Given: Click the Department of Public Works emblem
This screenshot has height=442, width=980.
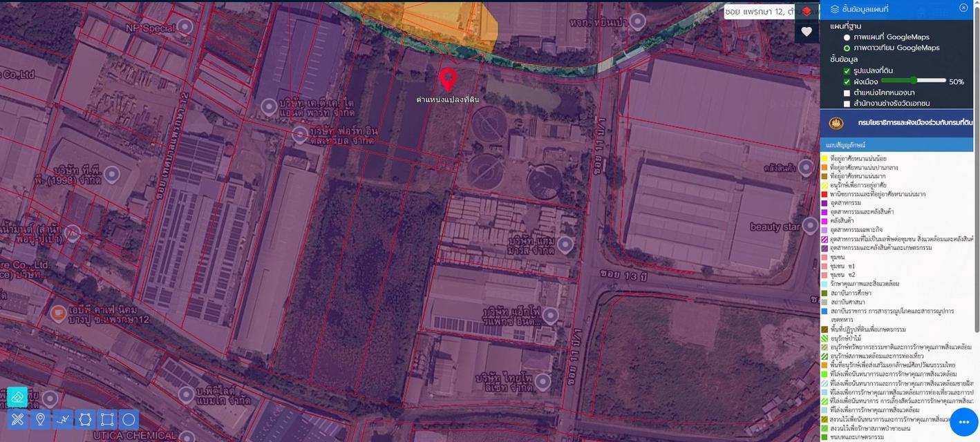Looking at the screenshot, I should click(836, 123).
